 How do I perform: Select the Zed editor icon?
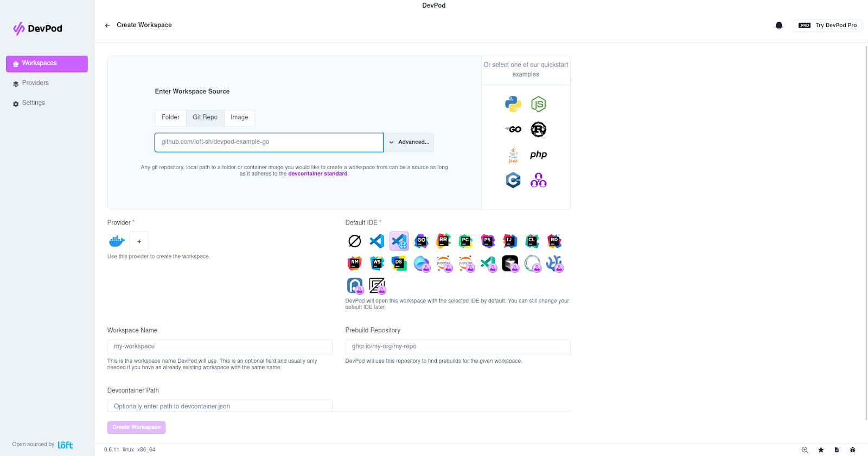377,285
